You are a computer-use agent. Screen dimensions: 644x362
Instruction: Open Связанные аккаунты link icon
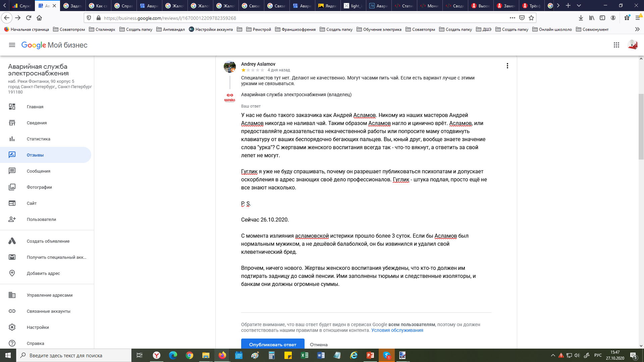click(x=12, y=311)
